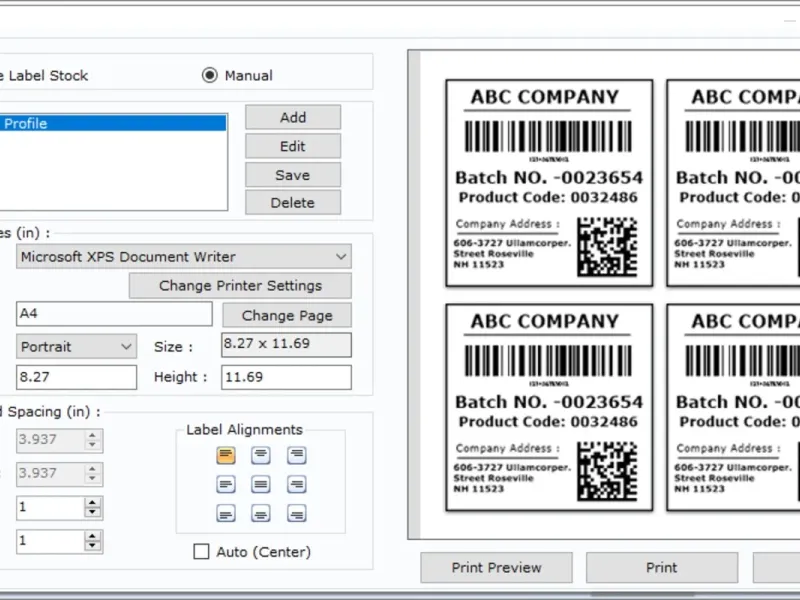Image resolution: width=800 pixels, height=600 pixels.
Task: Select bottom-right label alignment icon
Action: (296, 514)
